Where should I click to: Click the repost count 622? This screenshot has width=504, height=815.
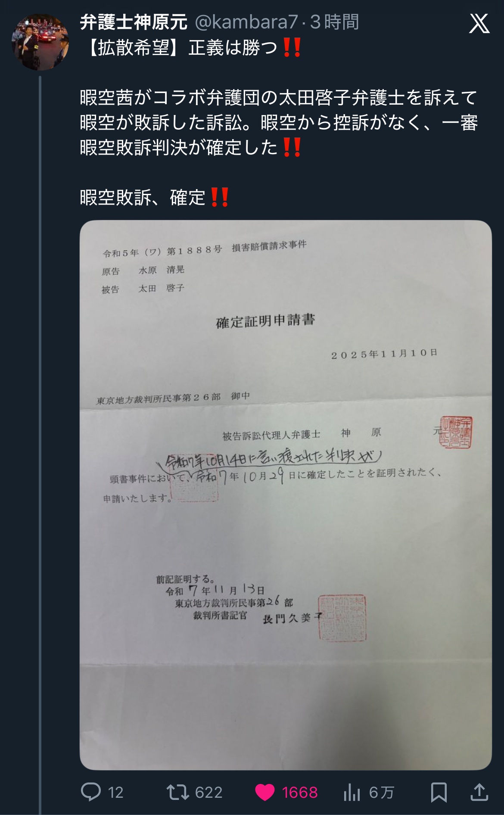[208, 792]
